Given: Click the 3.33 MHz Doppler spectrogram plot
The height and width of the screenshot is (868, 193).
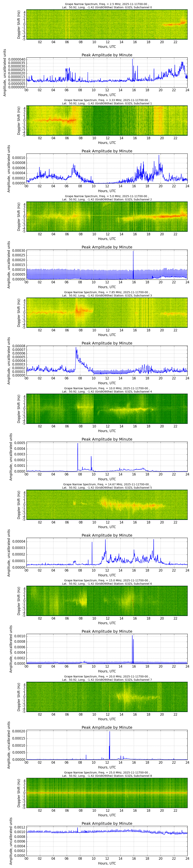Looking at the screenshot, I should pos(107,121).
